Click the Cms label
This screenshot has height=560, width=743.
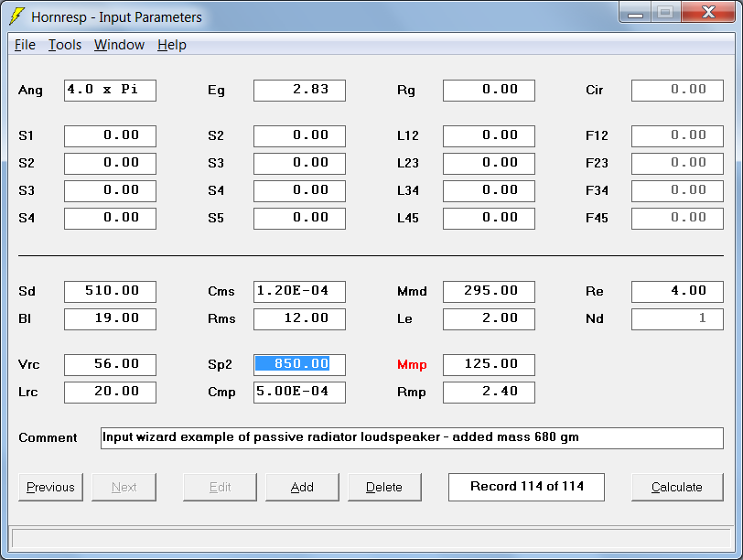tap(221, 291)
